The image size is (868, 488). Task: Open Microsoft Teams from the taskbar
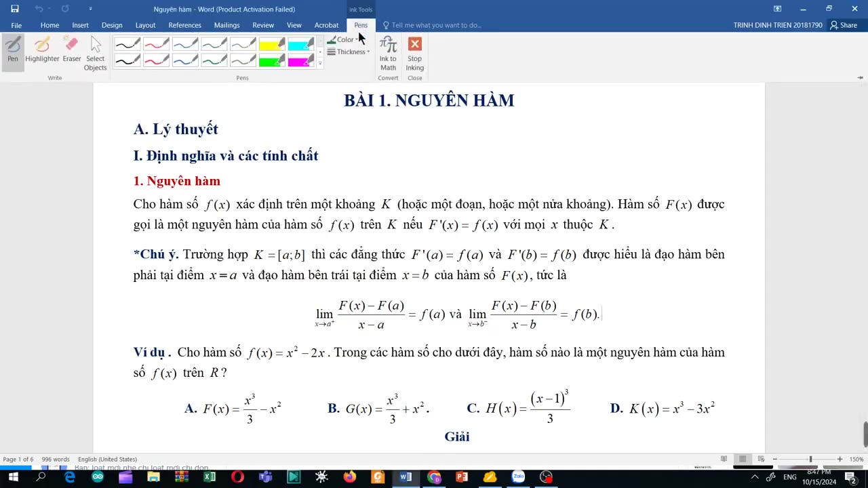click(265, 477)
